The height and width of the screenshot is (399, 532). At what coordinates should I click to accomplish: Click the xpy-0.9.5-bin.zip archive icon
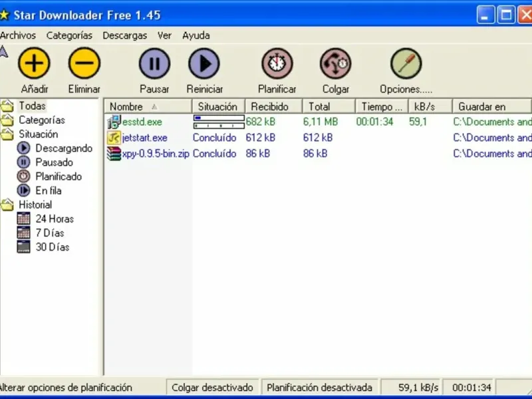click(x=114, y=154)
